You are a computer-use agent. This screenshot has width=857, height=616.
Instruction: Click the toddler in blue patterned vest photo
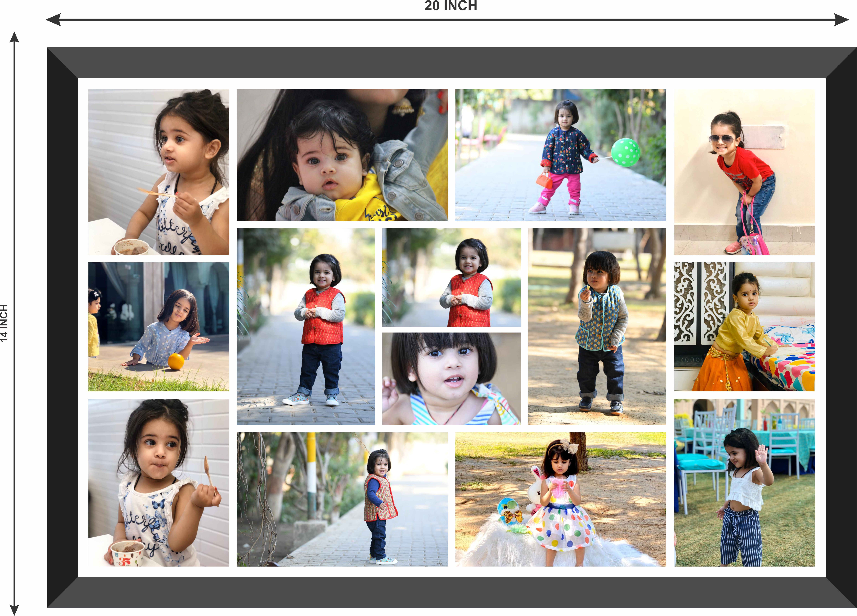[597, 327]
